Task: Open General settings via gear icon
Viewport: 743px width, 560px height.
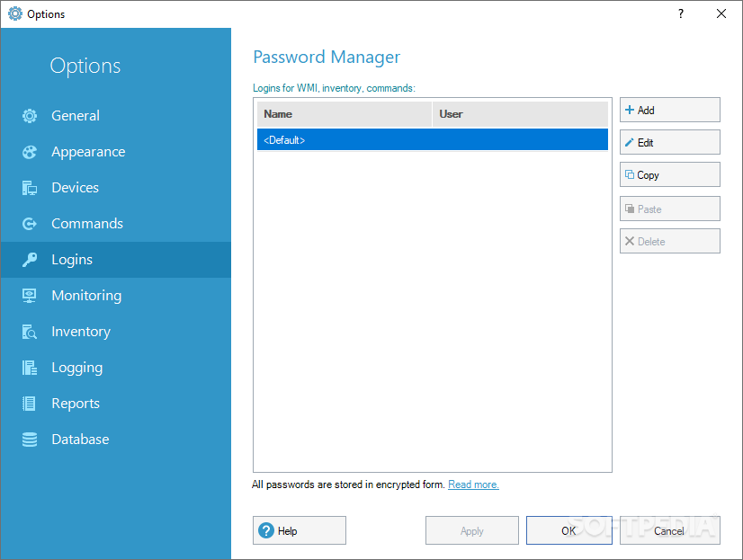Action: click(30, 115)
